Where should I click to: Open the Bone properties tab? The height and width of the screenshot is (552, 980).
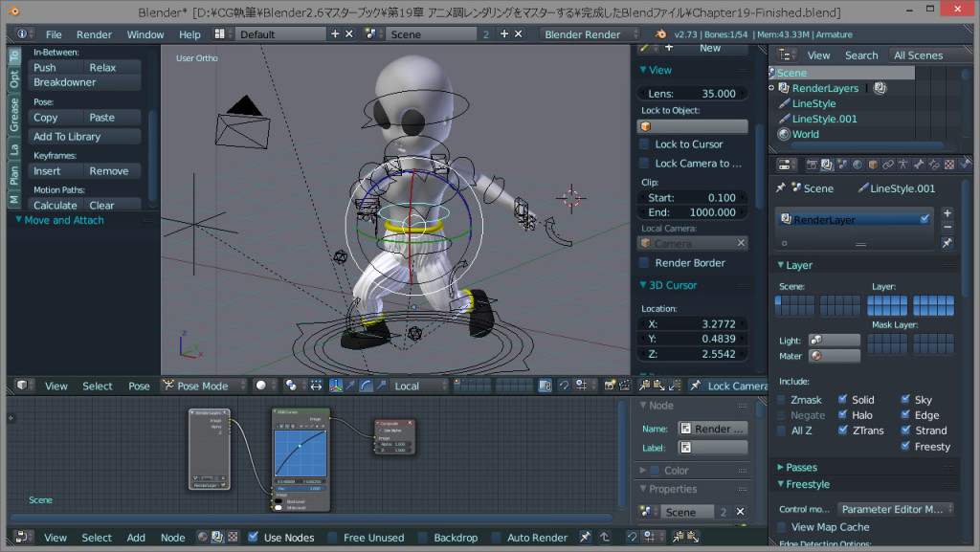tap(920, 164)
